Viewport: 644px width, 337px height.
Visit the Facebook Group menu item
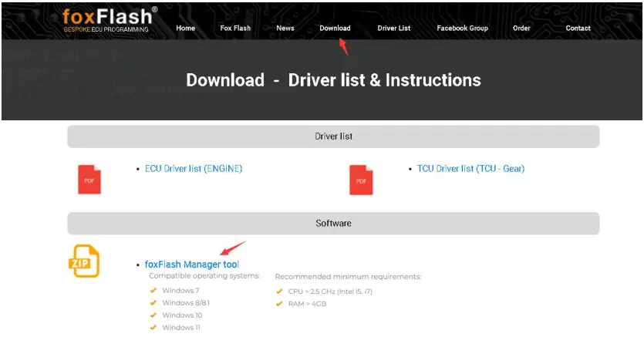click(x=463, y=28)
